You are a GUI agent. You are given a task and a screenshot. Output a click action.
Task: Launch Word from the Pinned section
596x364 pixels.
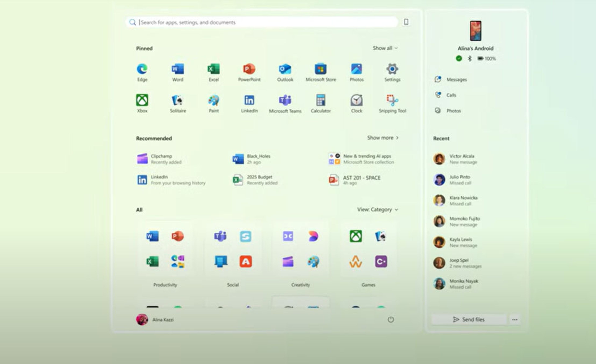click(x=178, y=72)
